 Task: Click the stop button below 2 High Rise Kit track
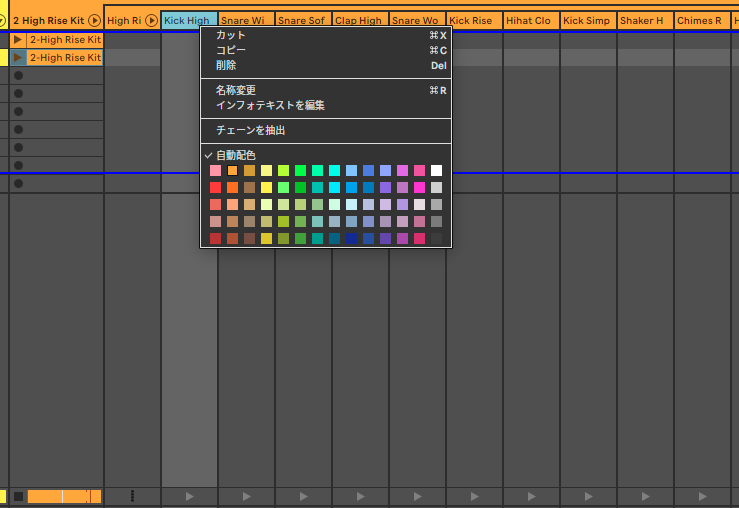point(18,496)
